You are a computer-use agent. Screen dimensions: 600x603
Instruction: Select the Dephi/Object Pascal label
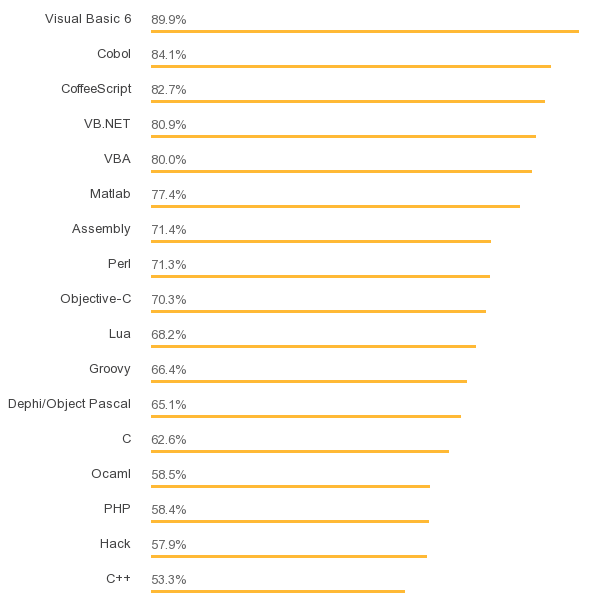(69, 404)
